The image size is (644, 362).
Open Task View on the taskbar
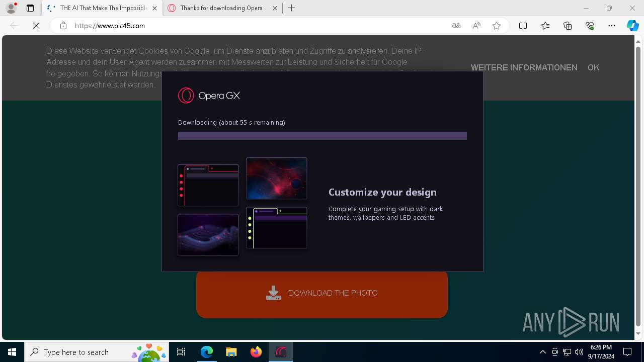coord(181,352)
